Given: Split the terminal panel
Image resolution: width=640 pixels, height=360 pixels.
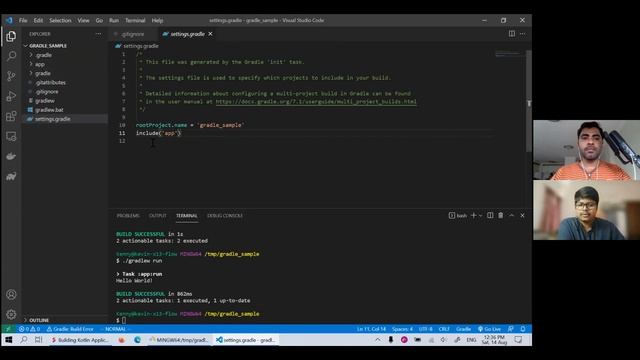Looking at the screenshot, I should [x=490, y=216].
